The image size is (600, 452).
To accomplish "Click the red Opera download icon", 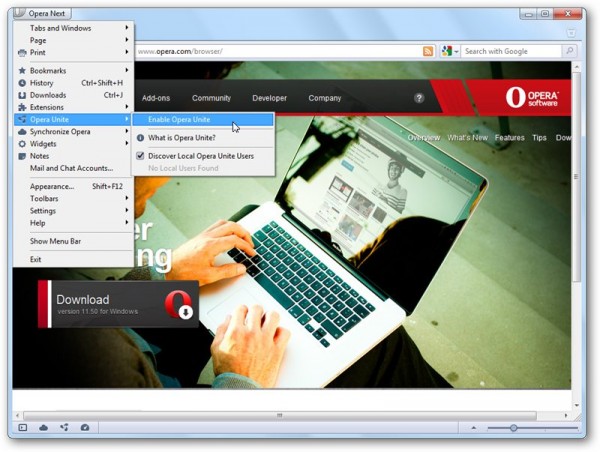I will tap(178, 304).
